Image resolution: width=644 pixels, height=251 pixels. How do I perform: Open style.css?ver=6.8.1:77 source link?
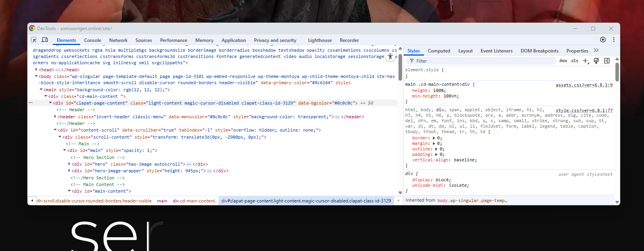(x=584, y=110)
